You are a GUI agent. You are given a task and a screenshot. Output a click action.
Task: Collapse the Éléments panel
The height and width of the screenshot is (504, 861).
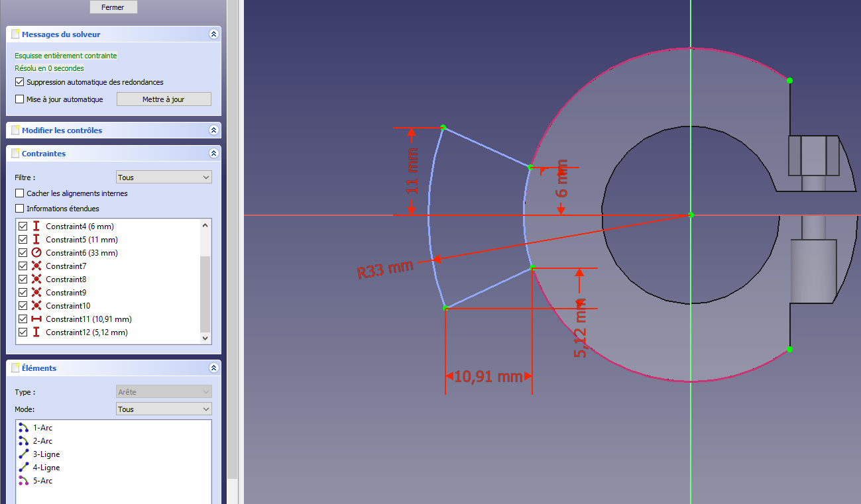pos(213,368)
